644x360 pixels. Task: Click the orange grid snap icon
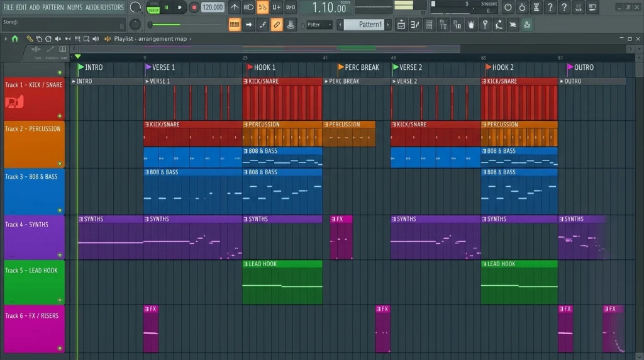tap(235, 25)
